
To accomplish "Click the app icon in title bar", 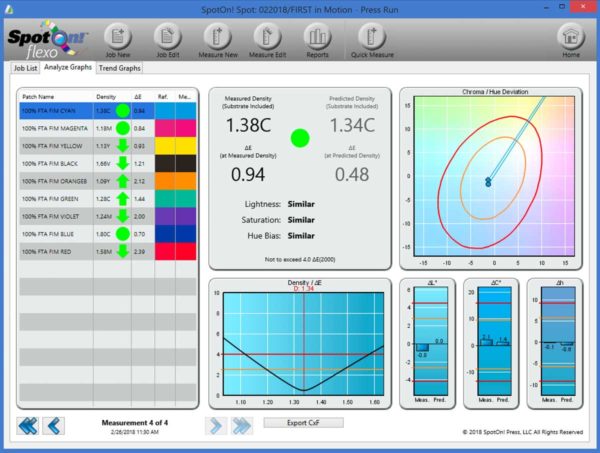I will [x=9, y=9].
